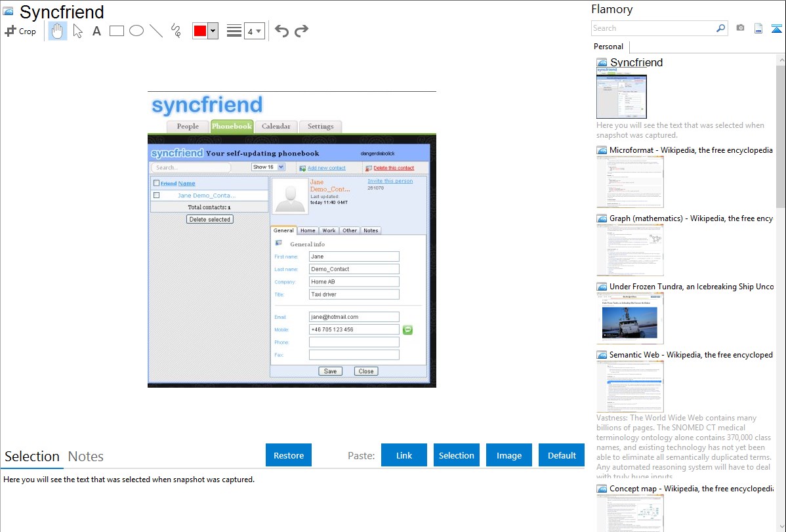The image size is (786, 532).
Task: Open the People tab in syncfriend
Action: tap(188, 127)
